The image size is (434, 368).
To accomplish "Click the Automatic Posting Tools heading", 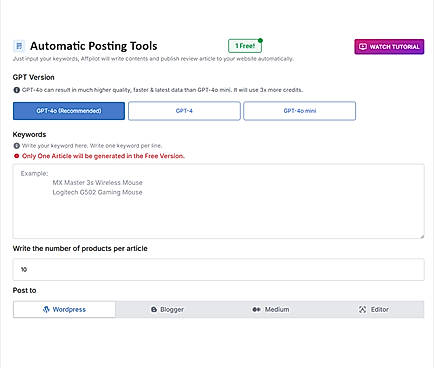I will click(94, 46).
